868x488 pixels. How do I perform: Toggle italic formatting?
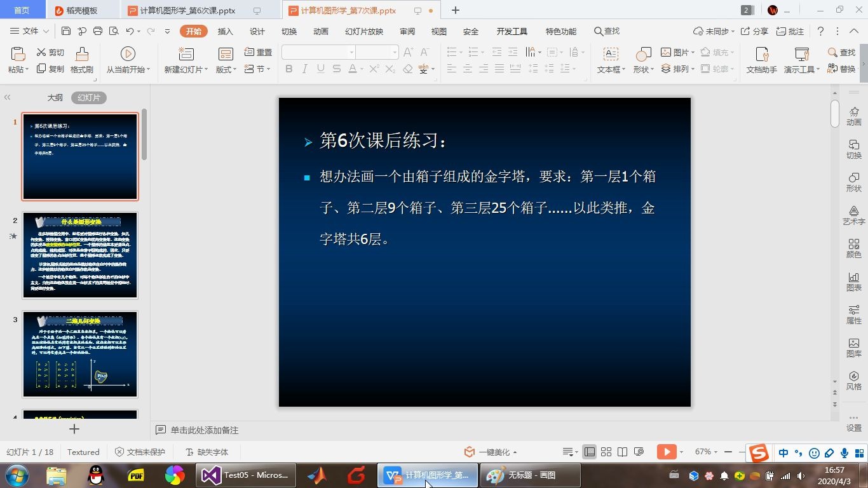305,69
